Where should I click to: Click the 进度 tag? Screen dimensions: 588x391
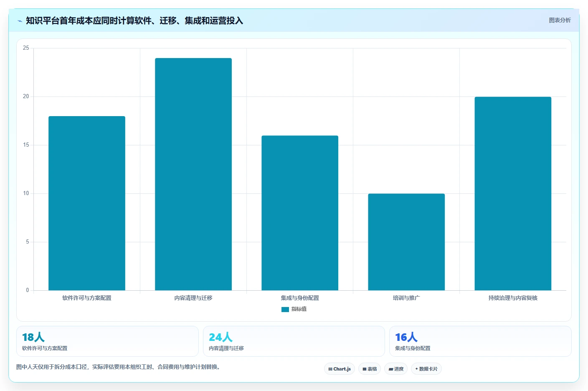pos(396,369)
